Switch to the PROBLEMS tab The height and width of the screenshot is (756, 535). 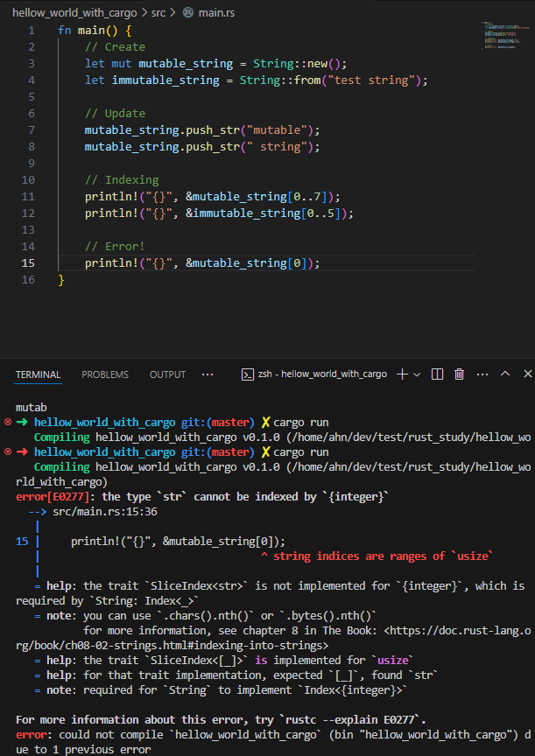click(x=105, y=374)
